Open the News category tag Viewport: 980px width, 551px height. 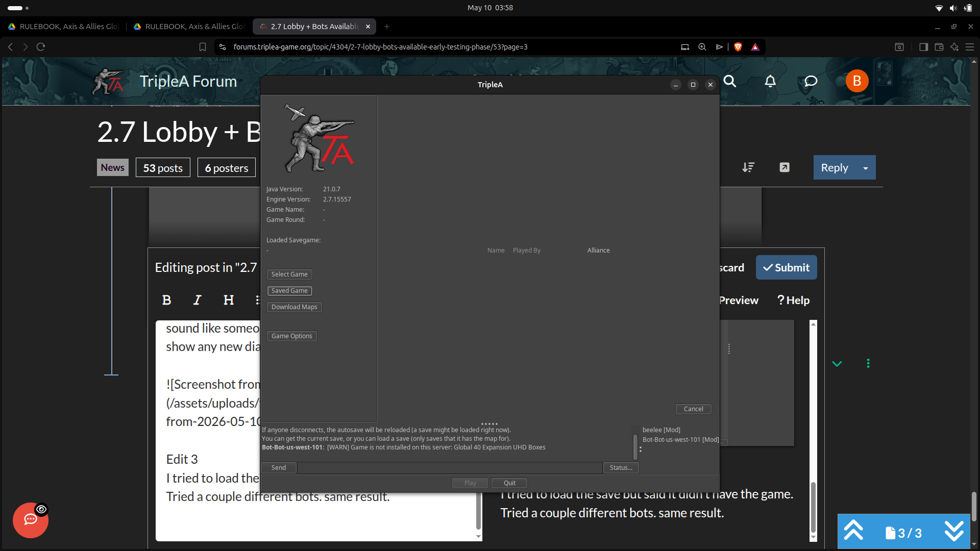click(x=112, y=167)
